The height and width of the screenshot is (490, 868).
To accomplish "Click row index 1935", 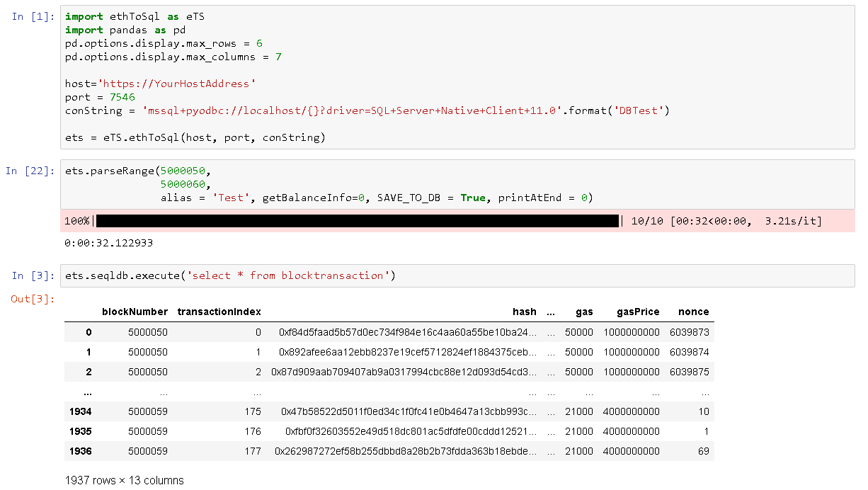I will tap(81, 431).
